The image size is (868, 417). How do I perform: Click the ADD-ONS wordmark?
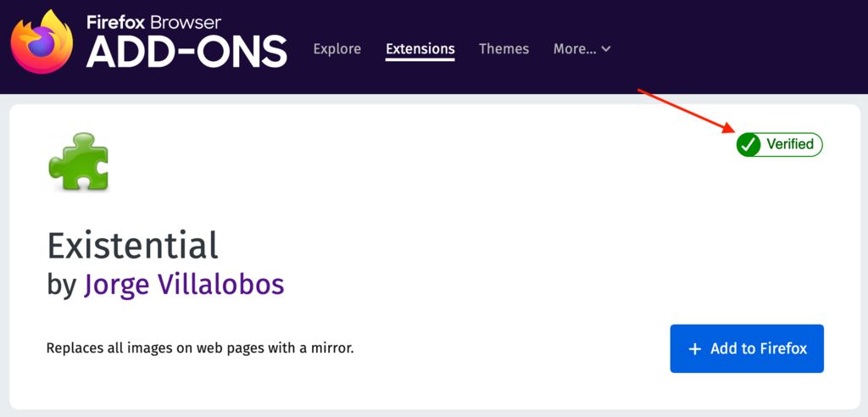tap(186, 53)
